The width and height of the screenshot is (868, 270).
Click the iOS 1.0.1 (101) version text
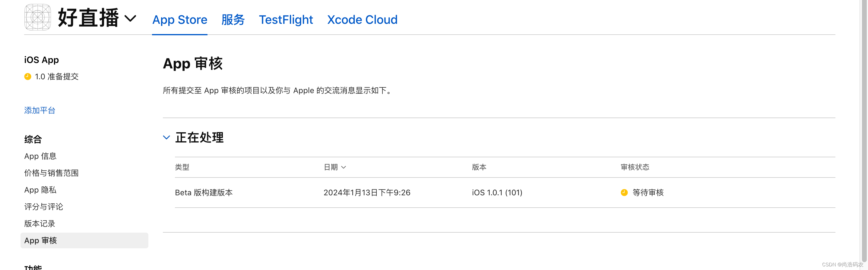pyautogui.click(x=497, y=193)
